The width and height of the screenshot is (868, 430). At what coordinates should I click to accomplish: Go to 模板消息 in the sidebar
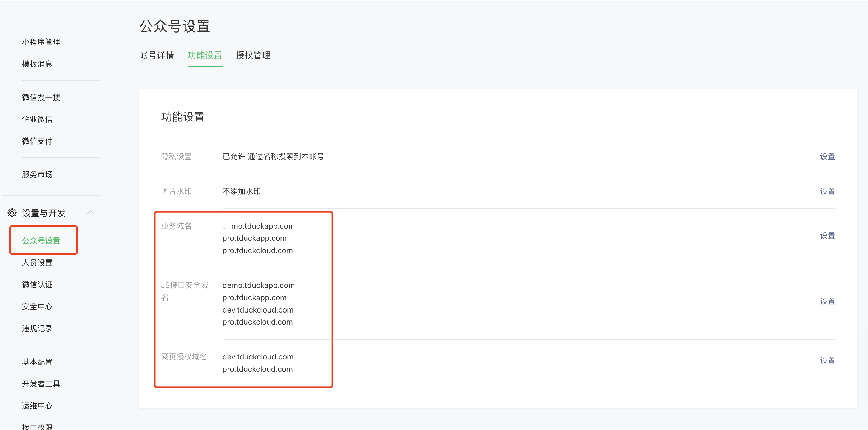(x=37, y=64)
